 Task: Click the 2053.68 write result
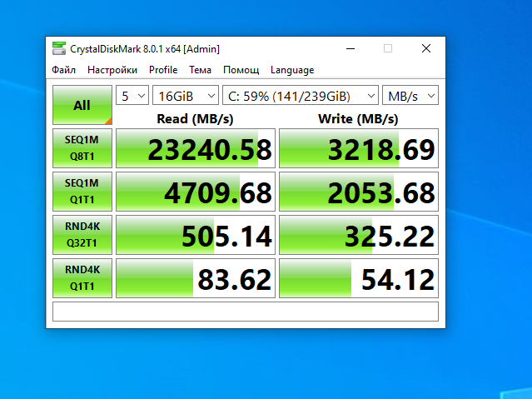359,192
